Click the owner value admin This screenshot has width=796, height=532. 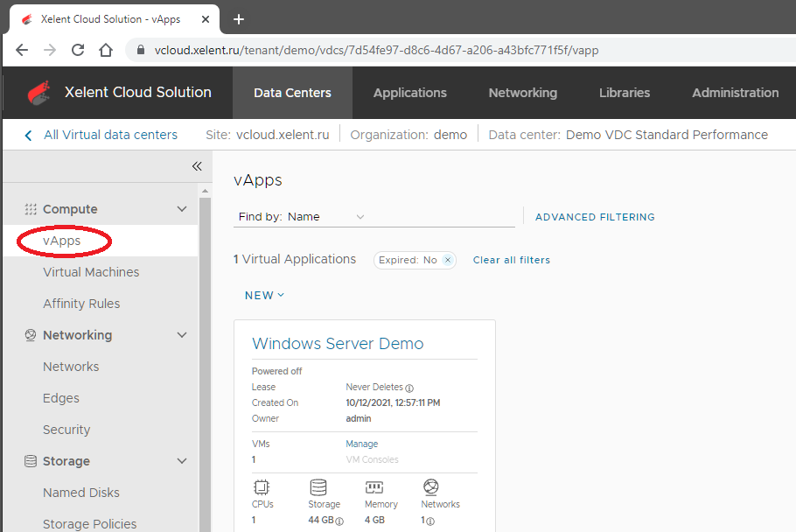(x=359, y=418)
